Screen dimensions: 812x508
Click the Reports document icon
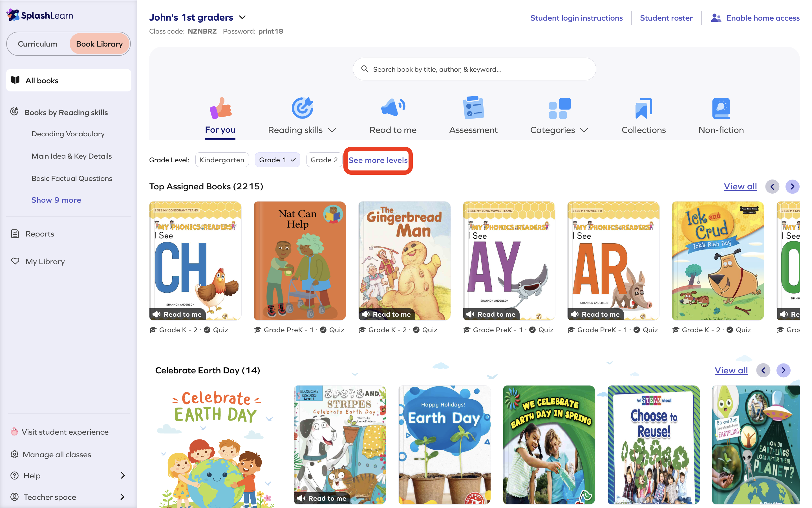[x=15, y=233]
